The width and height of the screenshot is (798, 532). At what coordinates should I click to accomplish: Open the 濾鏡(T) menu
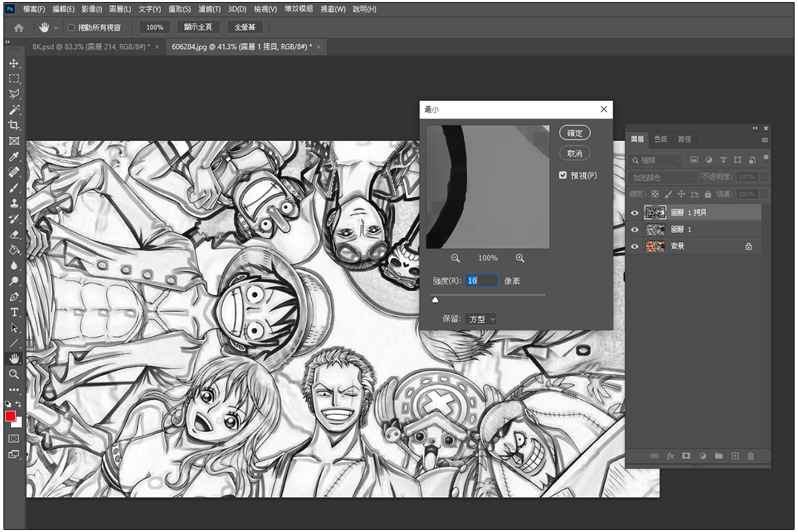(x=209, y=9)
